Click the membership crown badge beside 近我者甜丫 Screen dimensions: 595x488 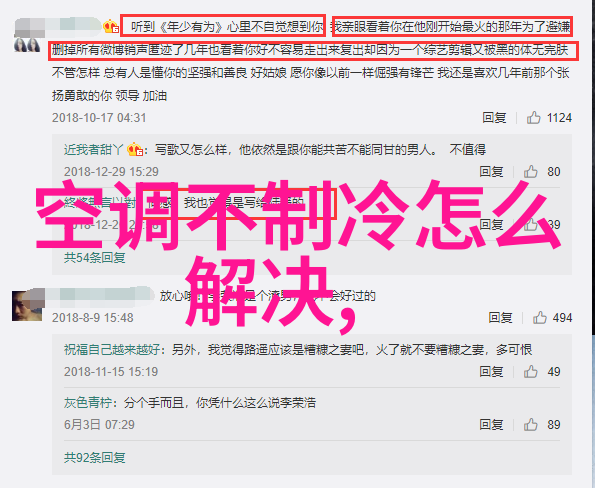135,150
